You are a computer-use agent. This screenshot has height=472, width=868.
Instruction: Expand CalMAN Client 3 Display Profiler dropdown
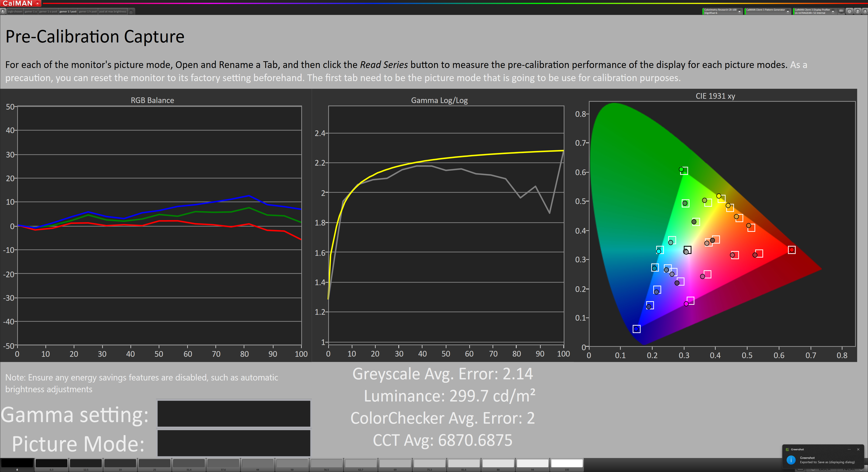point(833,11)
